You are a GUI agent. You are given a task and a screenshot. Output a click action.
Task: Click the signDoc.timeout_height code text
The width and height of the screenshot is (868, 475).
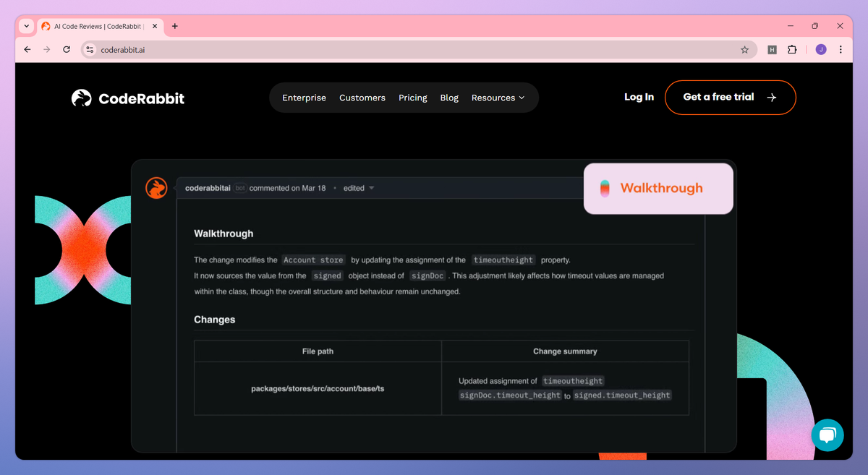[510, 395]
